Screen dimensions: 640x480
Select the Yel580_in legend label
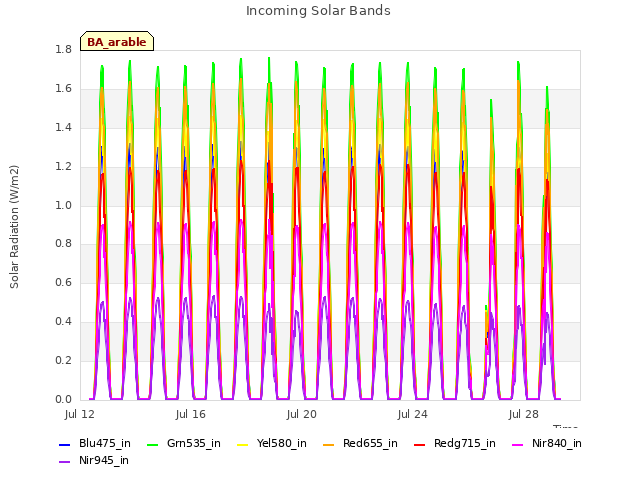(282, 443)
